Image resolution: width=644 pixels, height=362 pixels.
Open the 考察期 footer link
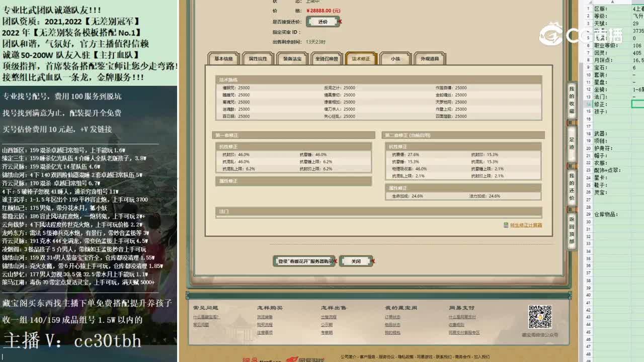[x=327, y=332]
